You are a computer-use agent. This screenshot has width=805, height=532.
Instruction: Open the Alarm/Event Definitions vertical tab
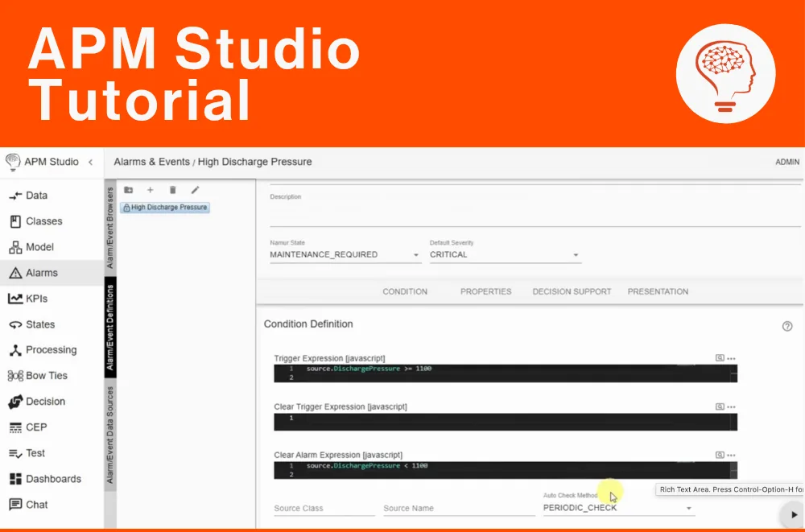pos(109,328)
